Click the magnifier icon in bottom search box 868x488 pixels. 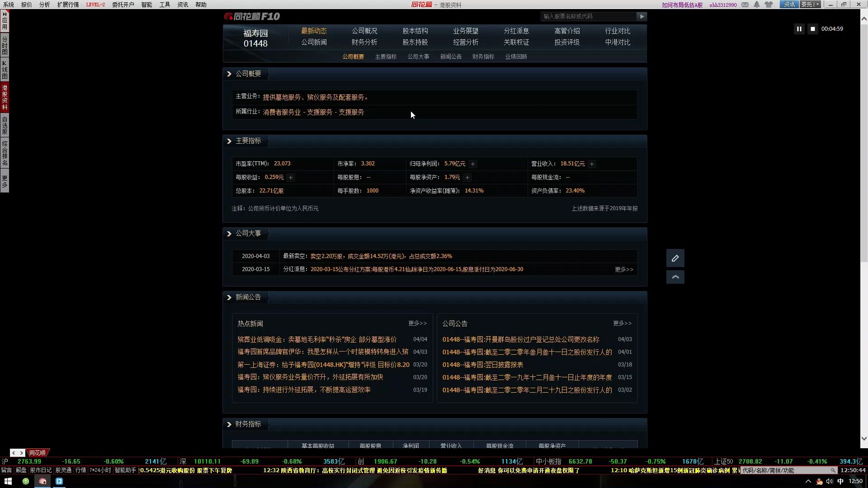point(833,470)
